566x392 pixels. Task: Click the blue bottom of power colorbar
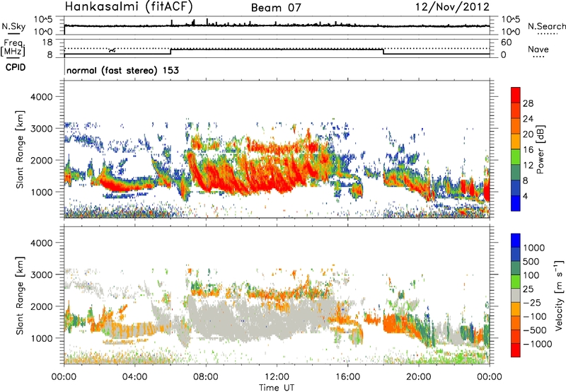click(516, 204)
